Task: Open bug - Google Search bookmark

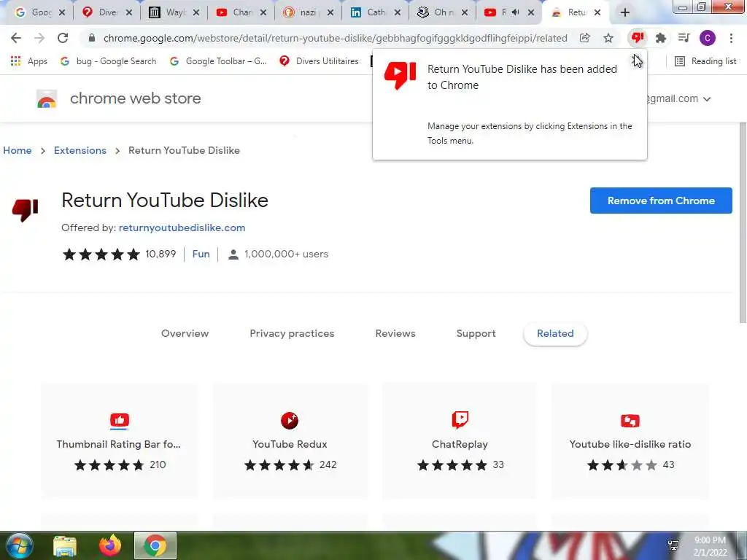Action: click(x=109, y=61)
